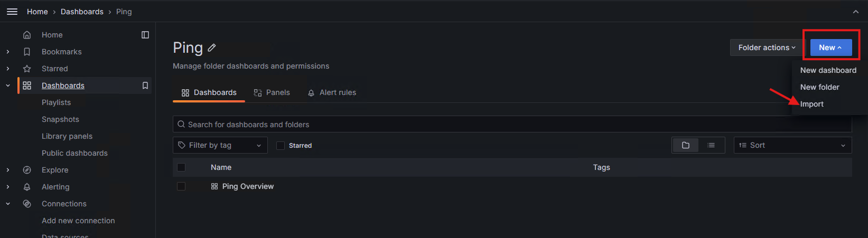
Task: Check the select-all checkbox in header
Action: pos(181,167)
